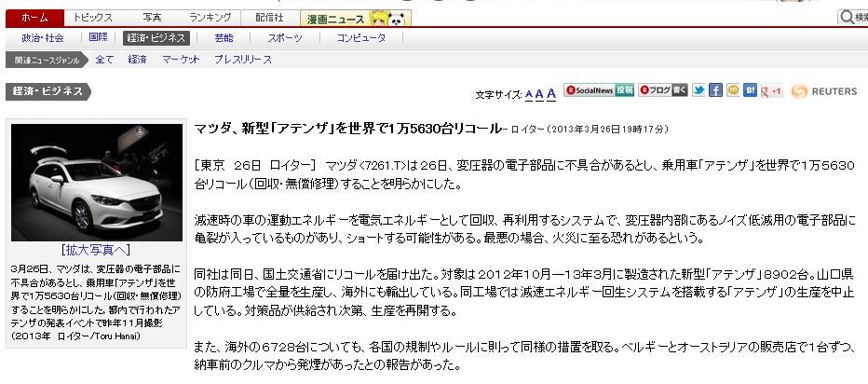868x384 pixels.
Task: Click the ブログ書く button
Action: click(662, 90)
